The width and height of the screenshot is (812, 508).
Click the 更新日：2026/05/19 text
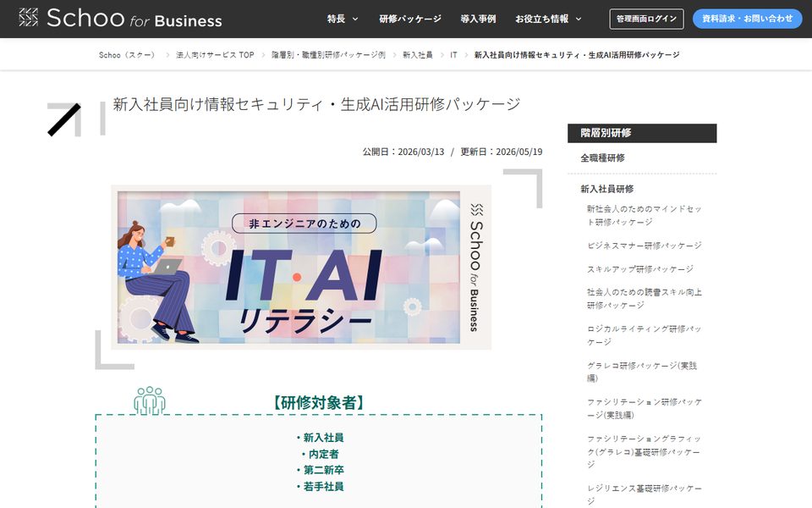coord(502,152)
